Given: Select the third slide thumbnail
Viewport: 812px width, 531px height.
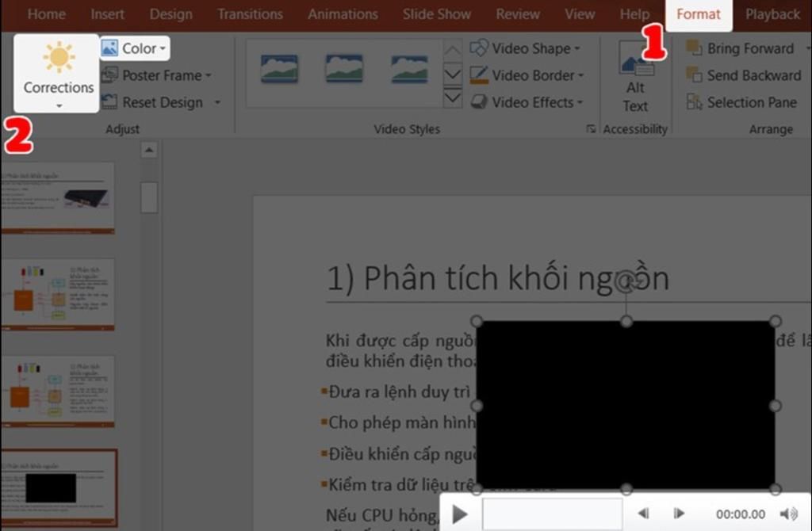Looking at the screenshot, I should pyautogui.click(x=57, y=391).
